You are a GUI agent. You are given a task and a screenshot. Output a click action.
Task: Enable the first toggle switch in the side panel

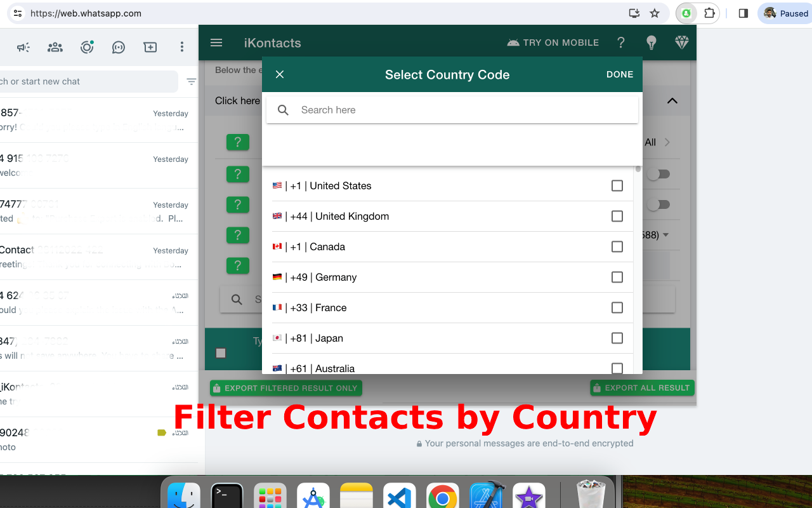tap(658, 173)
